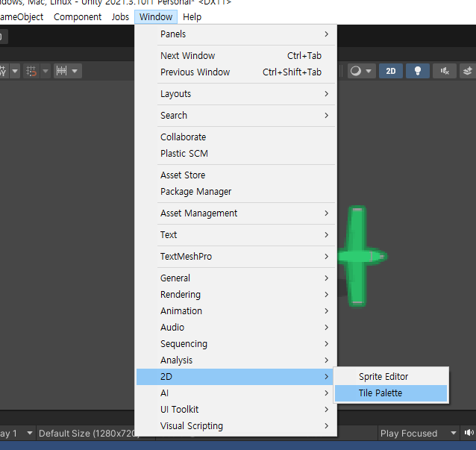
Task: Expand the Animation submenu
Action: pyautogui.click(x=237, y=311)
